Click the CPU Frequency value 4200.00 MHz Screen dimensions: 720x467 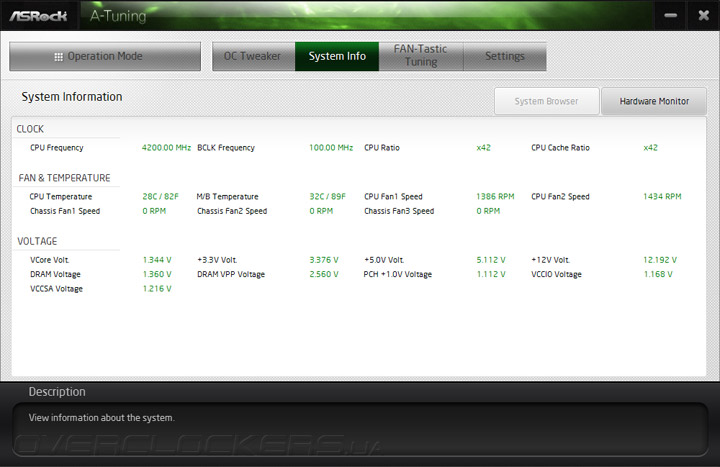point(166,148)
